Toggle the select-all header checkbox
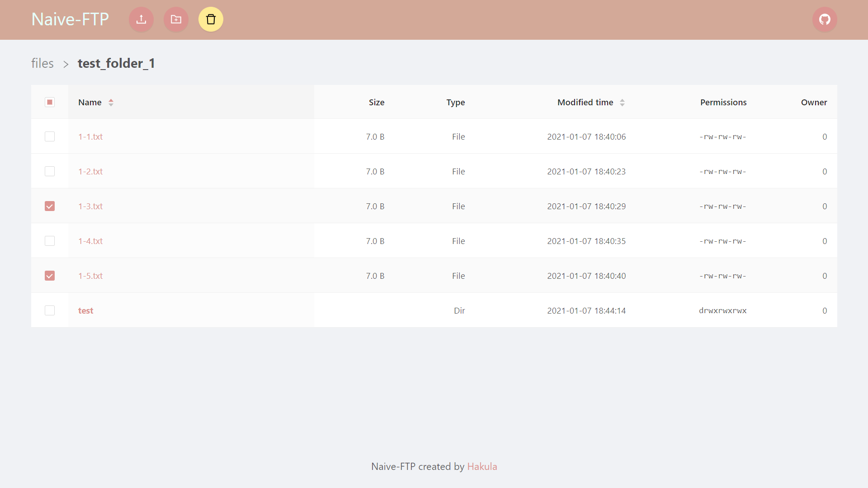The image size is (868, 488). 50,102
